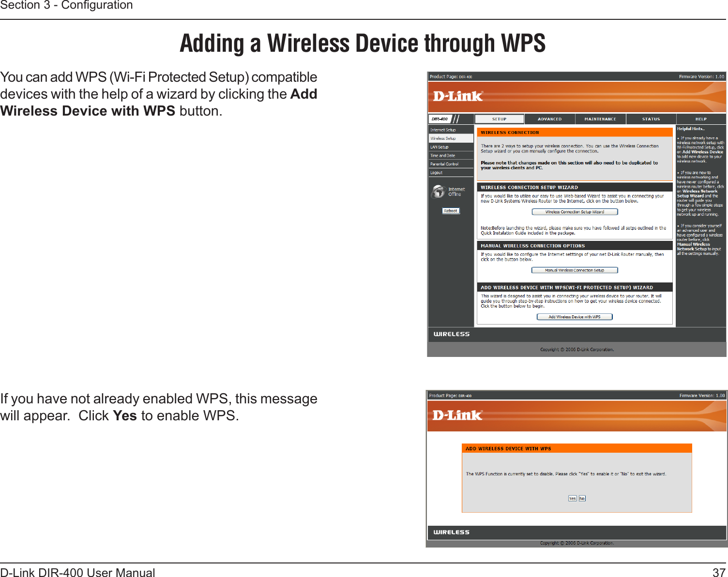The width and height of the screenshot is (728, 577).
Task: Click No to exit the wizard
Action: pos(582,498)
